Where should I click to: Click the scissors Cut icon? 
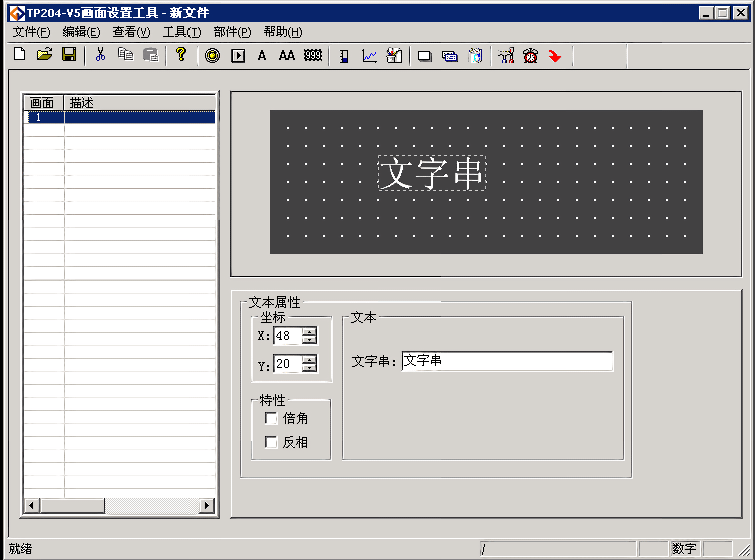pos(101,55)
